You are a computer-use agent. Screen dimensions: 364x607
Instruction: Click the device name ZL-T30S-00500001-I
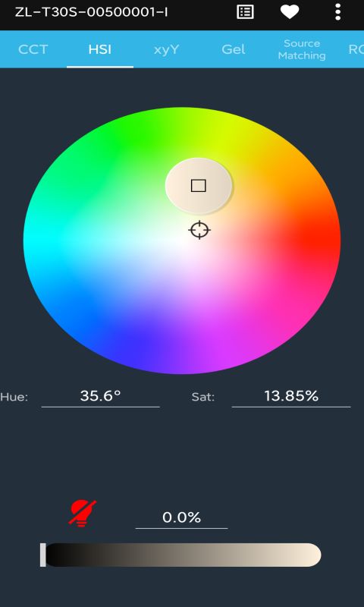pyautogui.click(x=91, y=12)
